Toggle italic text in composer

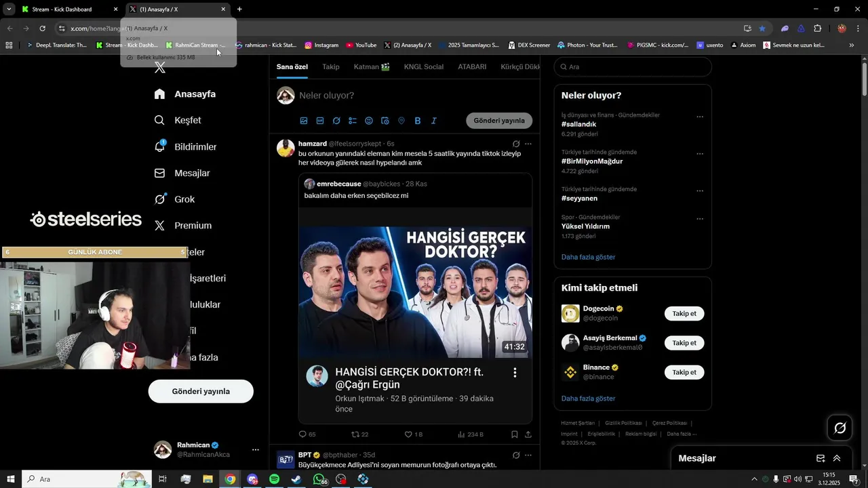[434, 121]
